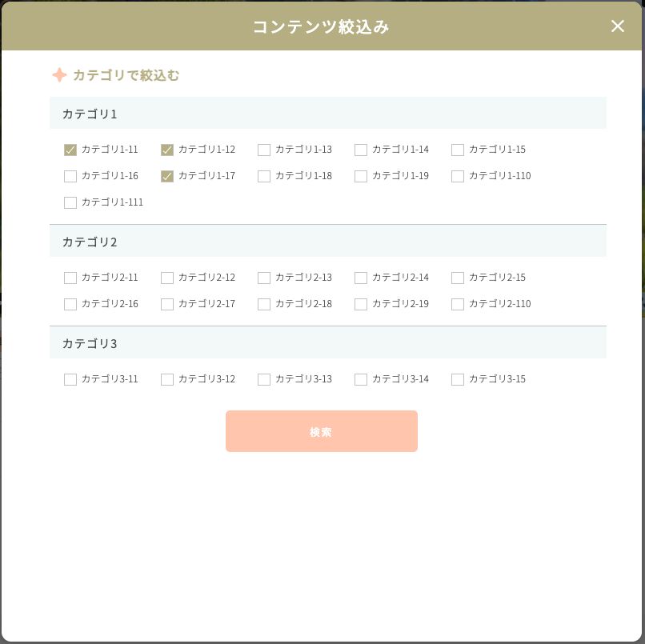
Task: Check the カテゴリ3-11 checkbox
Action: [70, 379]
